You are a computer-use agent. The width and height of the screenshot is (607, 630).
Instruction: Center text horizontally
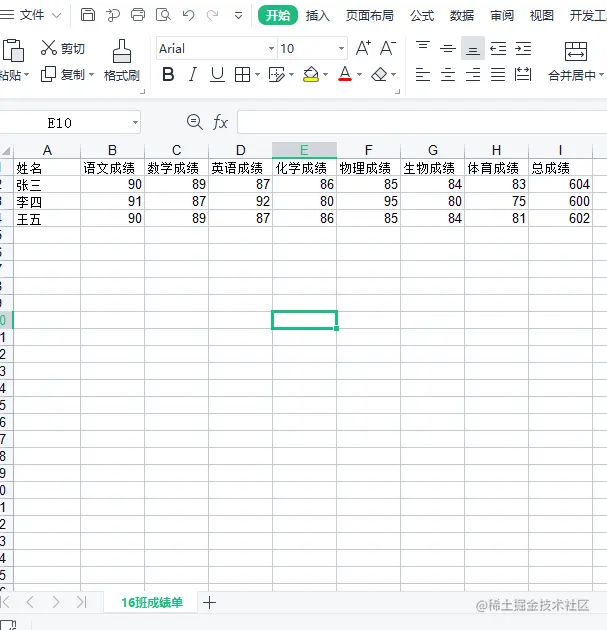448,74
